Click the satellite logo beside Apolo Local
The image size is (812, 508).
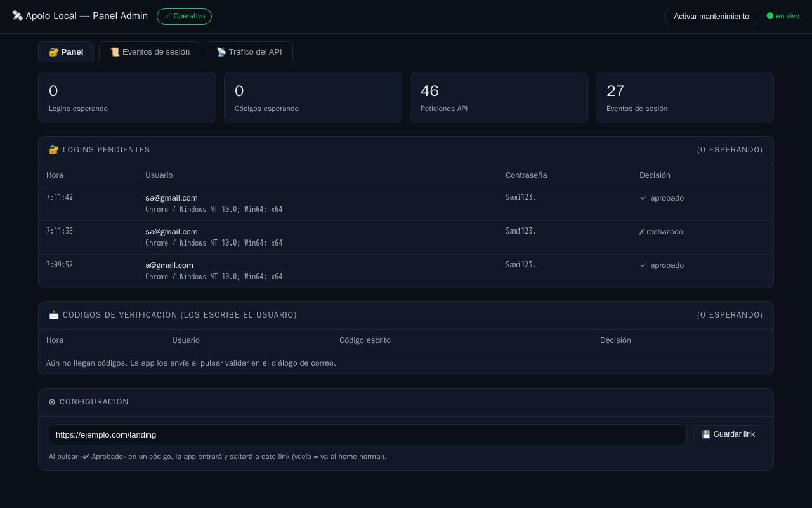(x=18, y=16)
